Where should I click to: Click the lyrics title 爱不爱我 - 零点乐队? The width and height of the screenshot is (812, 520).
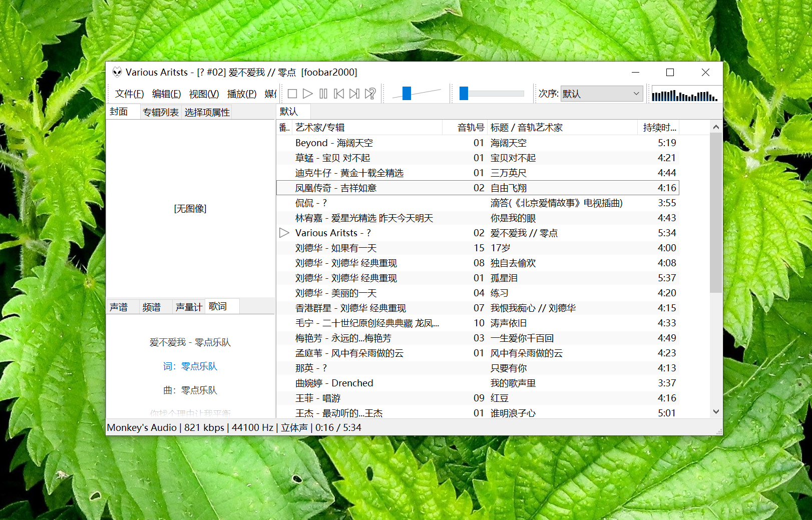190,342
